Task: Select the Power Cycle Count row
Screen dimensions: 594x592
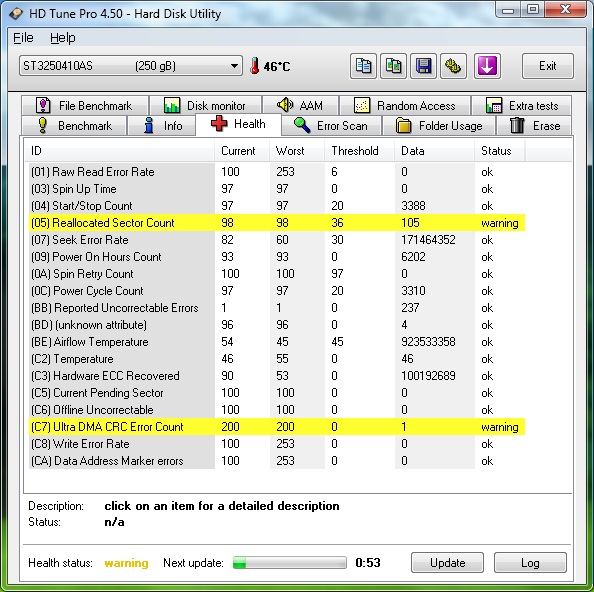Action: click(x=277, y=291)
